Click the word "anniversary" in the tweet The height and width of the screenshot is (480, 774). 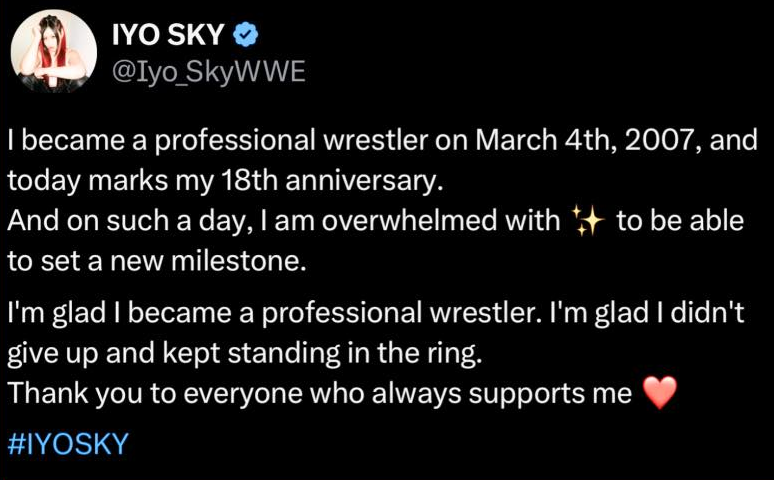[x=362, y=181]
